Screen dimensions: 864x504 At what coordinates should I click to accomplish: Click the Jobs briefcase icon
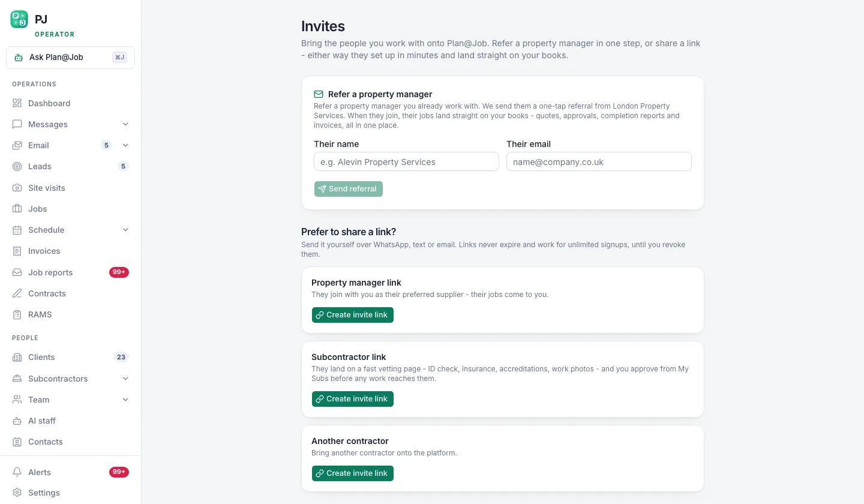pyautogui.click(x=17, y=209)
